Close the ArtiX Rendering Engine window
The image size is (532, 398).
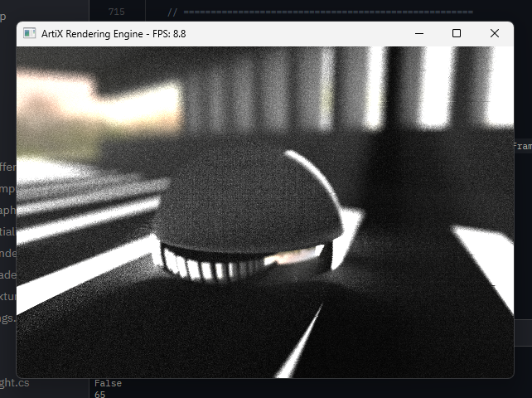click(495, 33)
